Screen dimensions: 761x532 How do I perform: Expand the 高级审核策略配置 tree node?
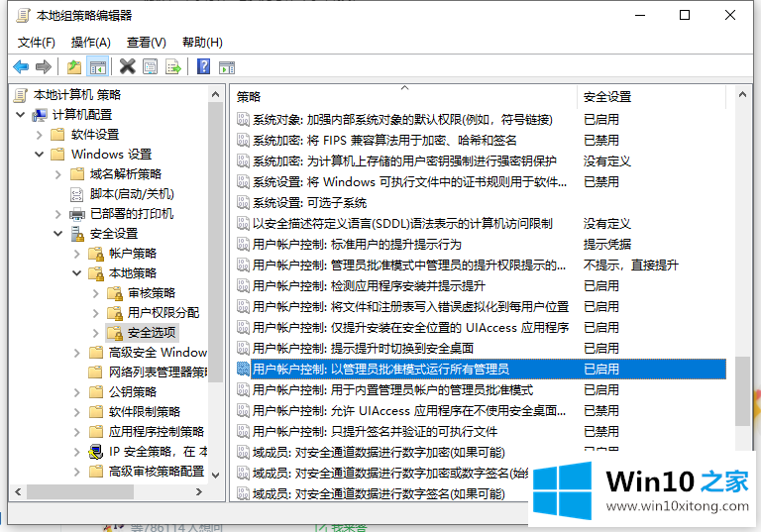tap(77, 472)
